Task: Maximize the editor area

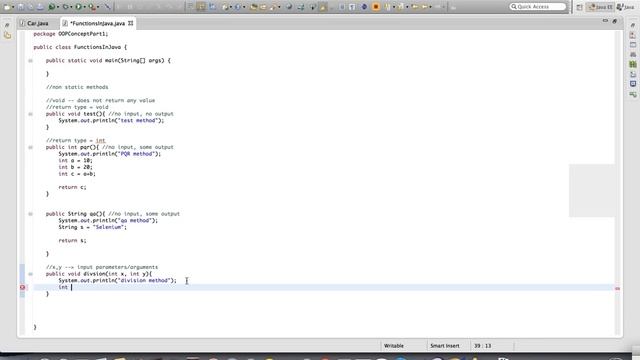Action: point(615,20)
